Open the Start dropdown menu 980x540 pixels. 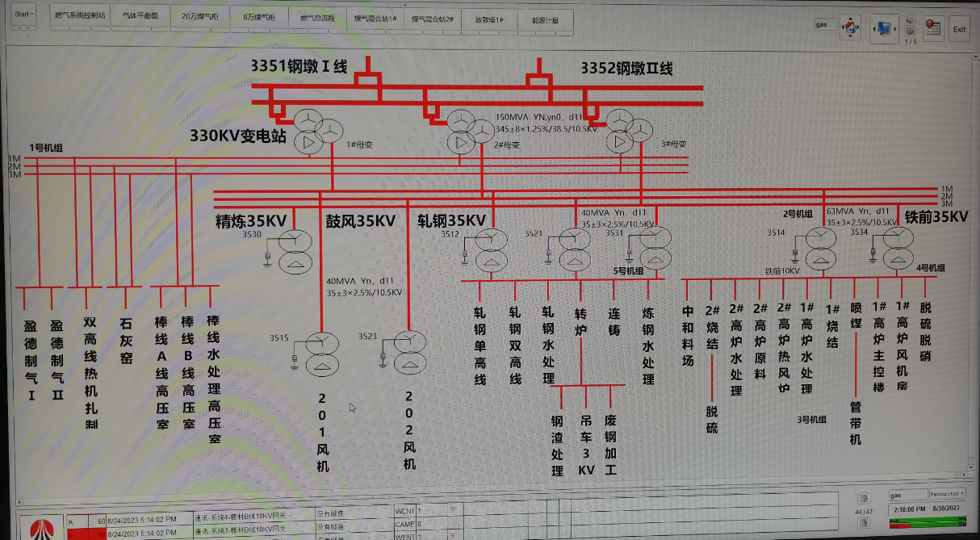24,15
